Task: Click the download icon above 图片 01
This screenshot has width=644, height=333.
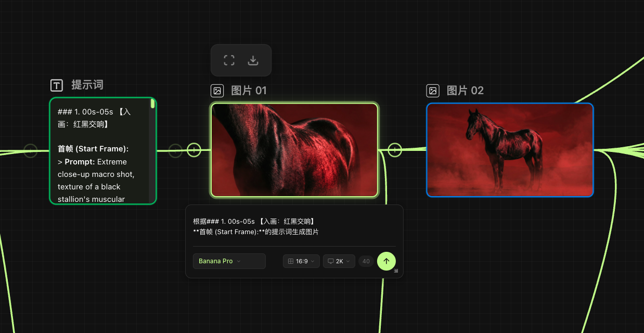Action: point(253,60)
